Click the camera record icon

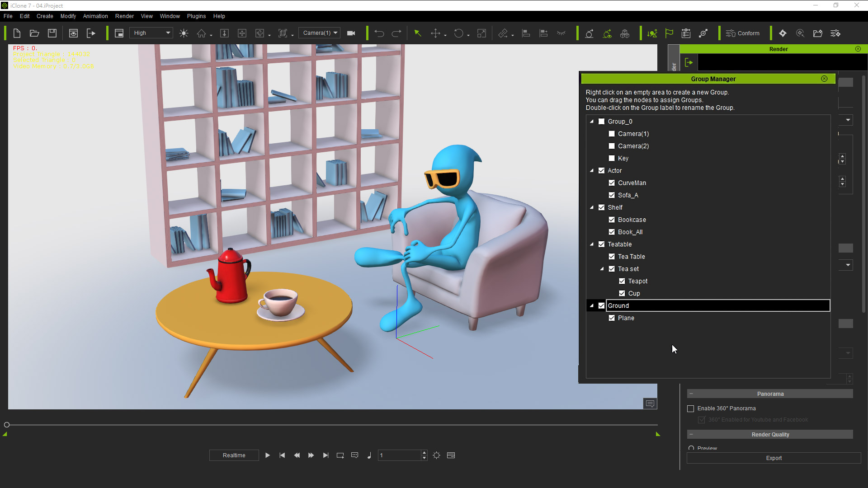tap(351, 33)
